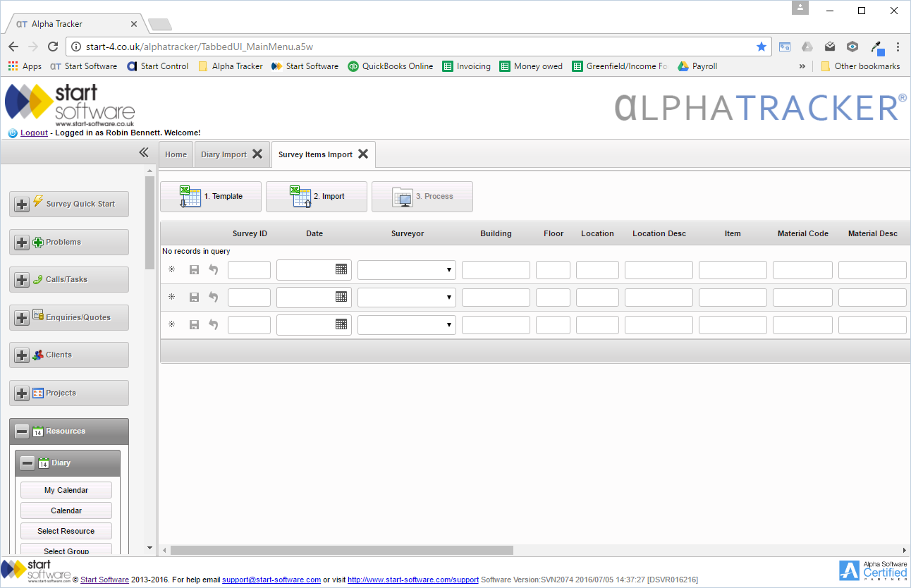Open the calendar date picker in the third row
The height and width of the screenshot is (588, 911).
[341, 324]
